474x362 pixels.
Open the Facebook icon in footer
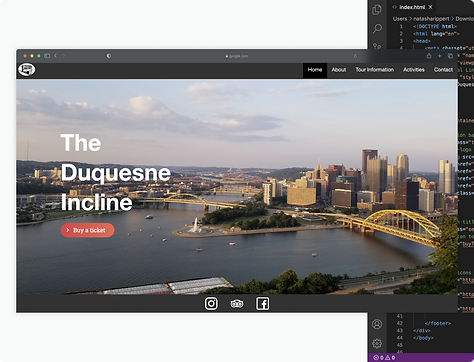(x=263, y=304)
